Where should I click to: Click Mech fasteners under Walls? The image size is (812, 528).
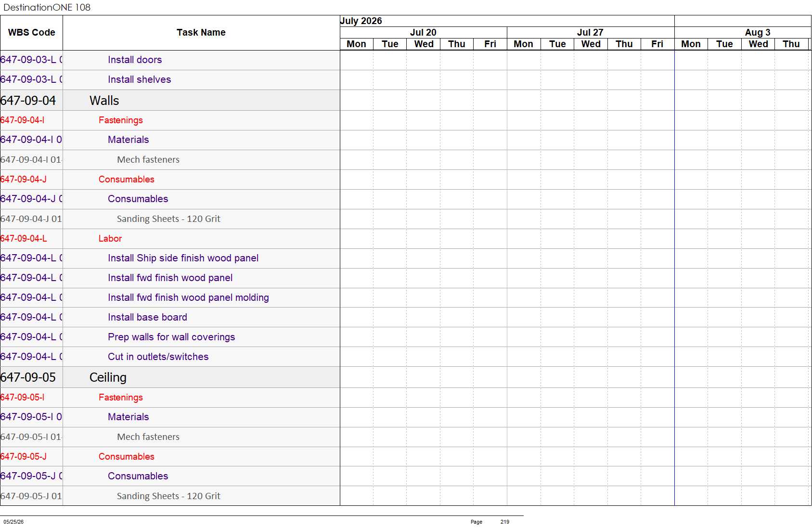(x=148, y=159)
